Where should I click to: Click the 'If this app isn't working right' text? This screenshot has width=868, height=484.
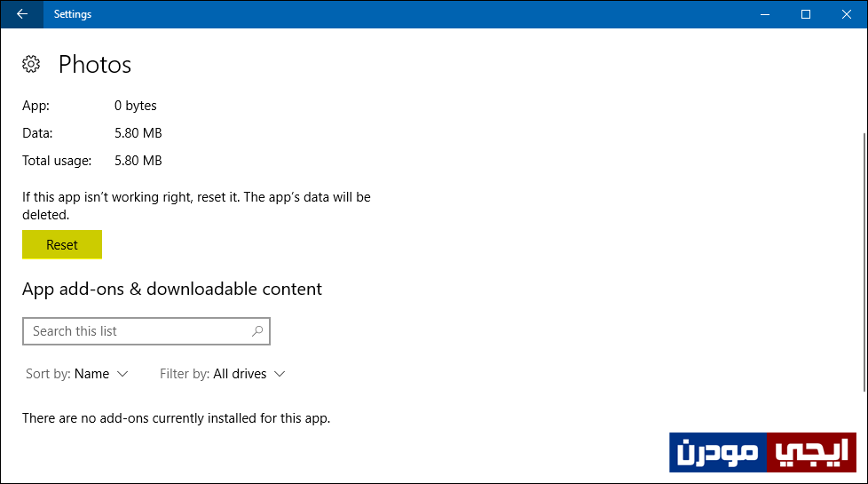tap(196, 206)
